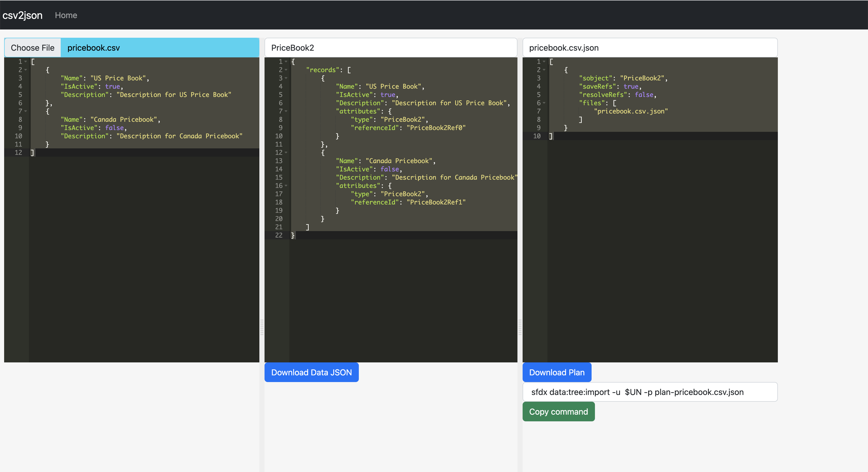Collapse the "files" array fold arrow
The height and width of the screenshot is (472, 868).
(544, 103)
